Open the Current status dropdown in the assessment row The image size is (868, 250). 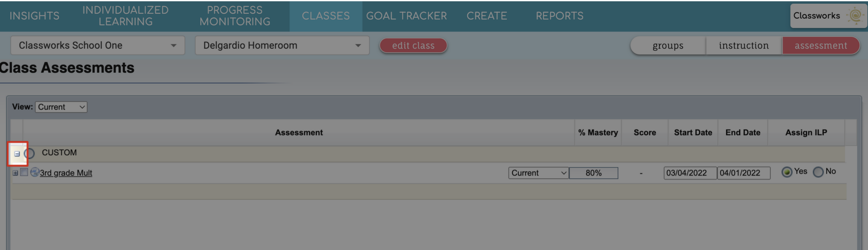tap(538, 173)
